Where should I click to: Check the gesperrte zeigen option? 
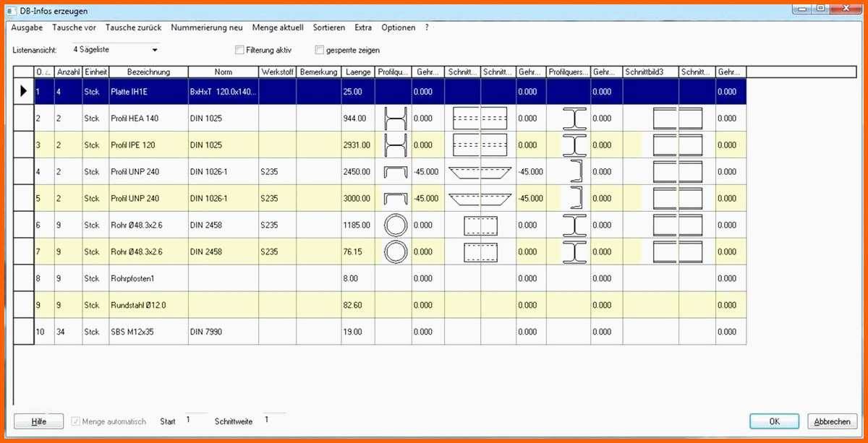click(x=319, y=49)
